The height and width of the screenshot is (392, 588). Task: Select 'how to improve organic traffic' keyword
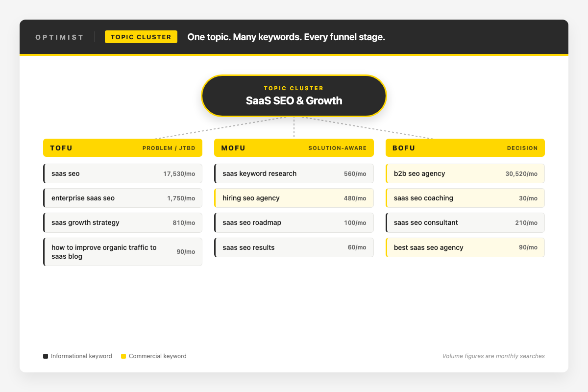[x=122, y=252]
